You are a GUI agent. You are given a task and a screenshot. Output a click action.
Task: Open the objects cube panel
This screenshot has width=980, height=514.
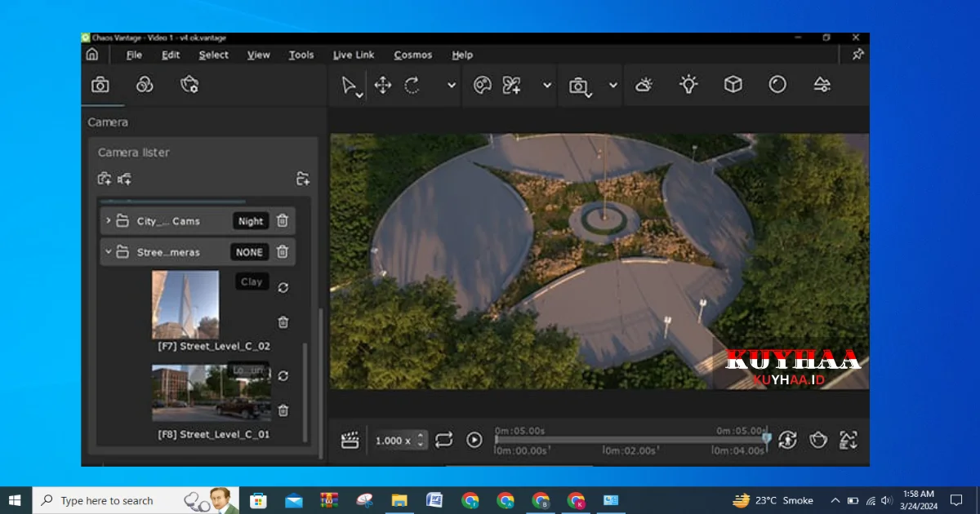pyautogui.click(x=733, y=84)
